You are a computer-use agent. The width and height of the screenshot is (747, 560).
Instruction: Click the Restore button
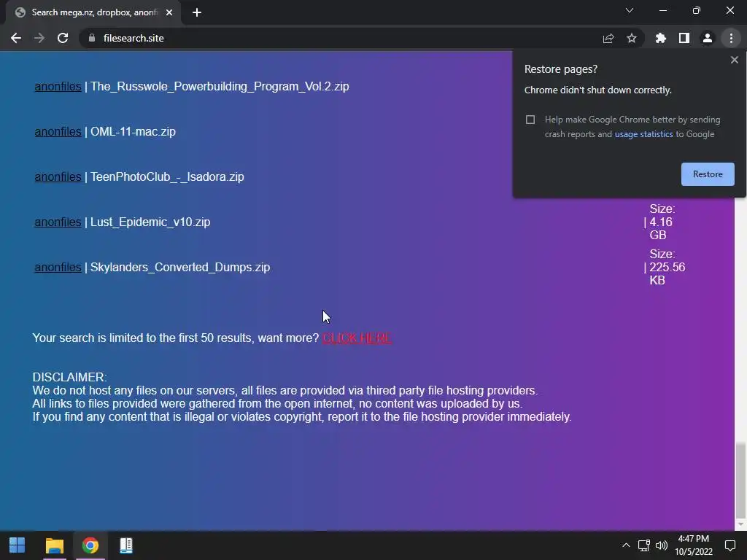708,174
